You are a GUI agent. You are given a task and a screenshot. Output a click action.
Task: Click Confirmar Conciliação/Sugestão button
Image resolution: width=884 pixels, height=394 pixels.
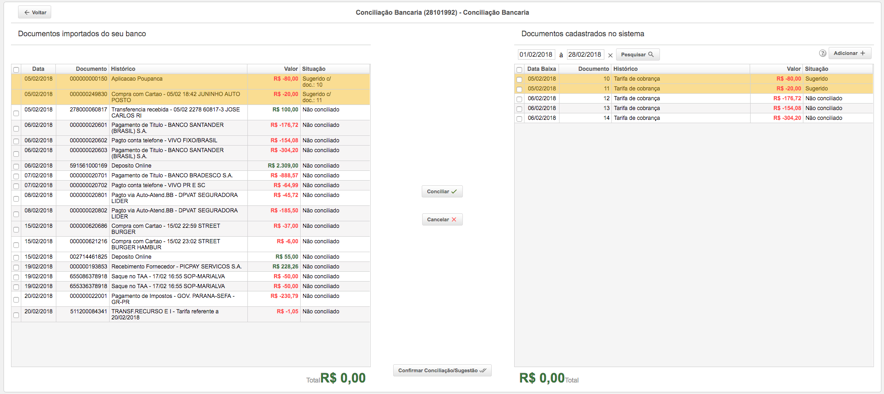pos(442,370)
